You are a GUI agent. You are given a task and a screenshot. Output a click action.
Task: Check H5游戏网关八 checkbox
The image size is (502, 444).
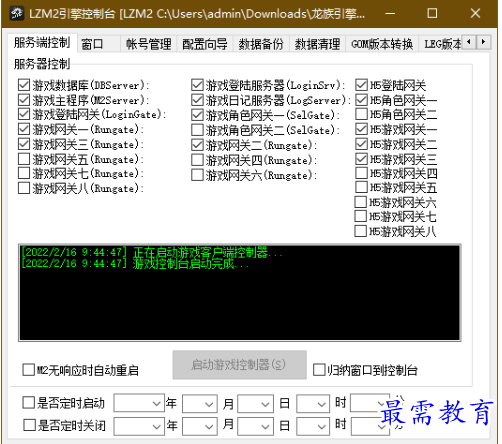(x=361, y=231)
